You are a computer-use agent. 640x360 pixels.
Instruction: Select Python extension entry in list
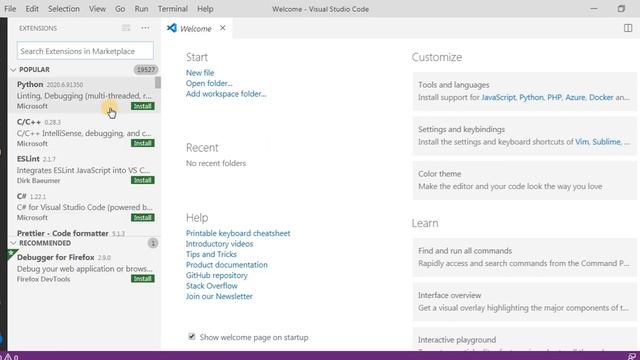click(84, 95)
